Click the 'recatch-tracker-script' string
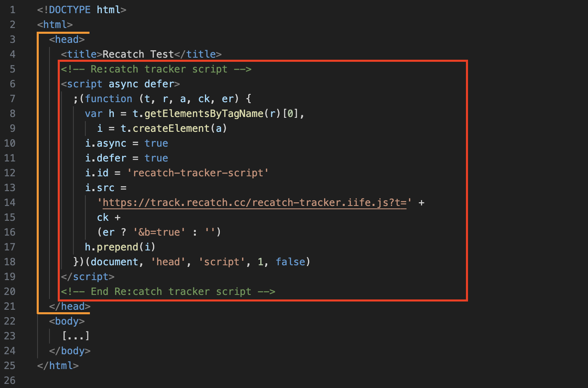 click(198, 173)
